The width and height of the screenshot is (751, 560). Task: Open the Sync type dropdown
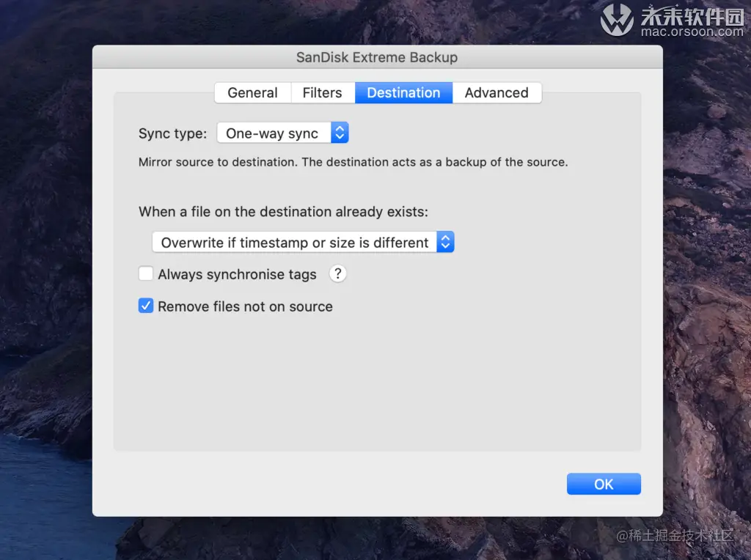pyautogui.click(x=282, y=133)
